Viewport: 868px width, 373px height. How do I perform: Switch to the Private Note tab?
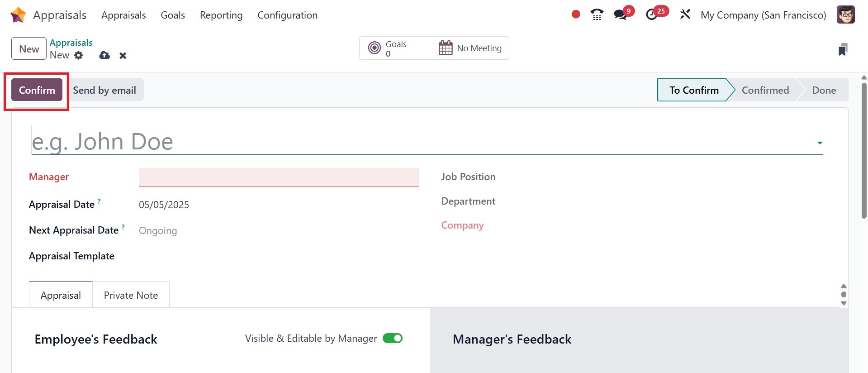click(x=131, y=295)
